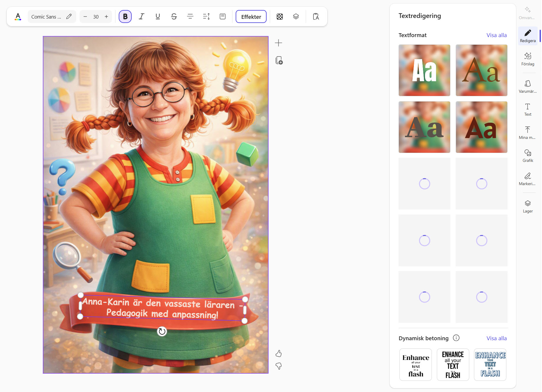Toggle Bold formatting off
Viewport: 542px width, 392px height.
[125, 17]
